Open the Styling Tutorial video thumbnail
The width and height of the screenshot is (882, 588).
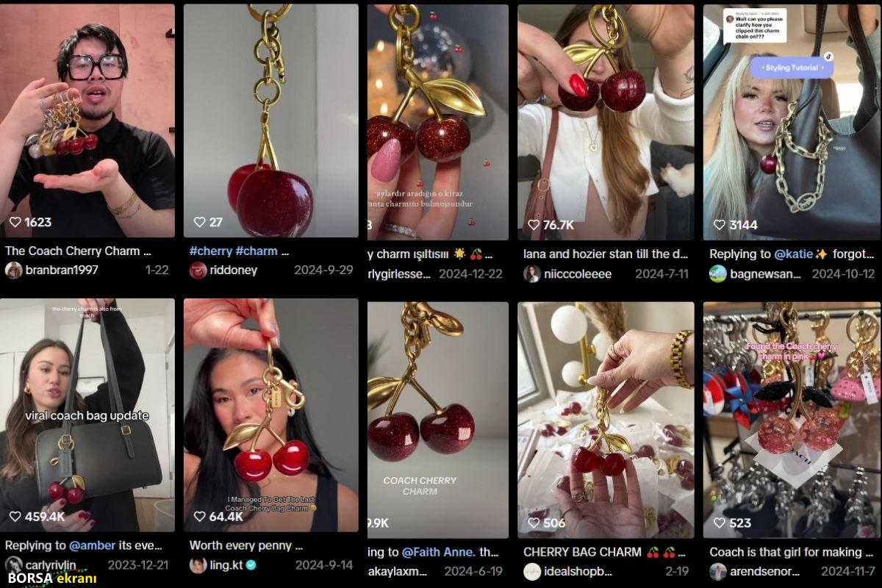[791, 122]
